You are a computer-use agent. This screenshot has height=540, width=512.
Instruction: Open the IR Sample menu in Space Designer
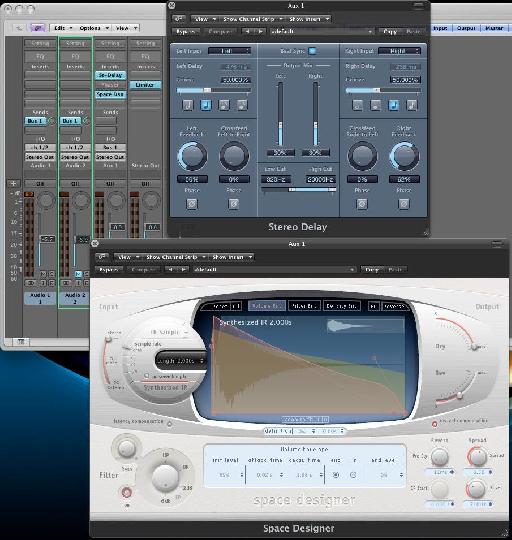pos(169,332)
